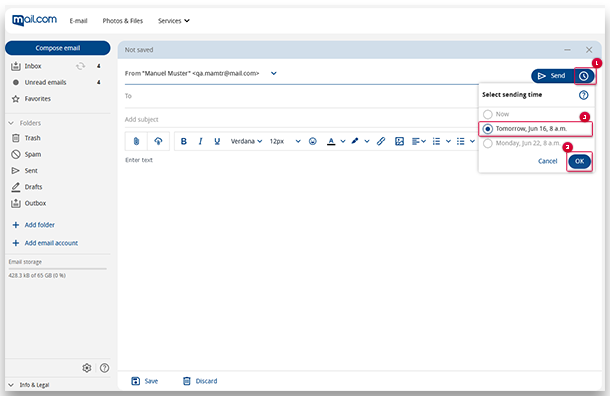Open the emoji picker

pyautogui.click(x=312, y=141)
